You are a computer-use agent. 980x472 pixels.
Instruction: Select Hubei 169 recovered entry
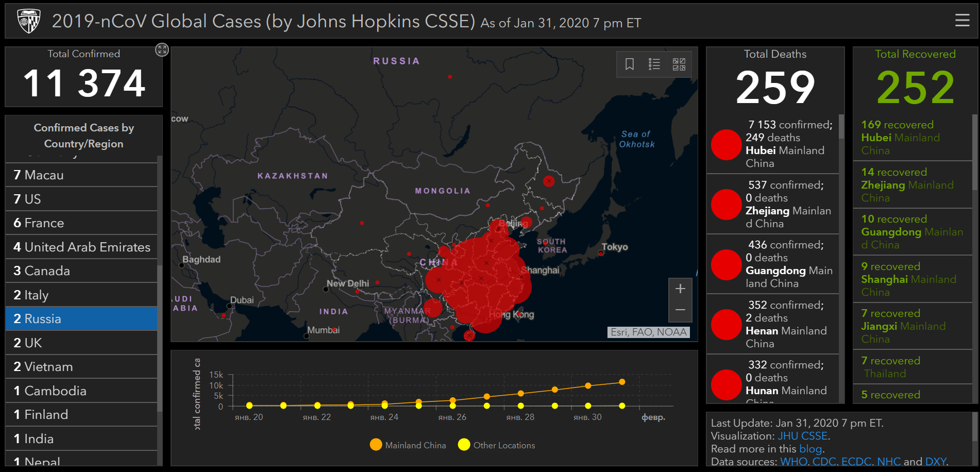pyautogui.click(x=912, y=138)
